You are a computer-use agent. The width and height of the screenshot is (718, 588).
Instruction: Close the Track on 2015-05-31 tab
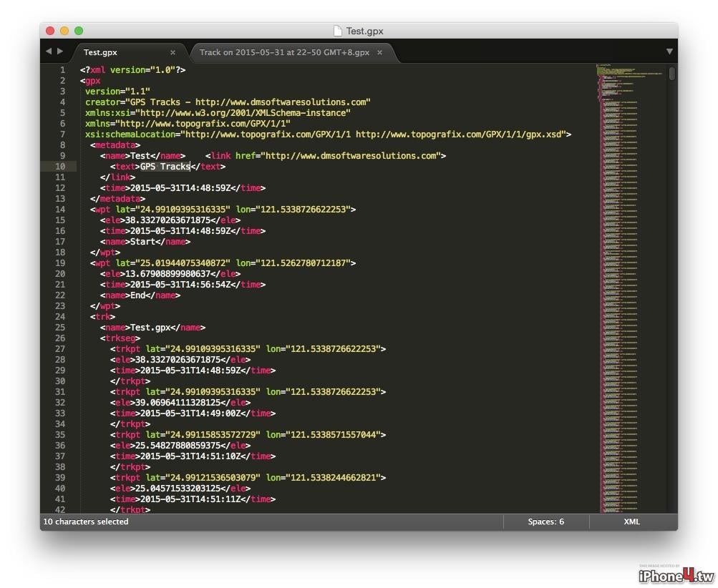point(379,53)
